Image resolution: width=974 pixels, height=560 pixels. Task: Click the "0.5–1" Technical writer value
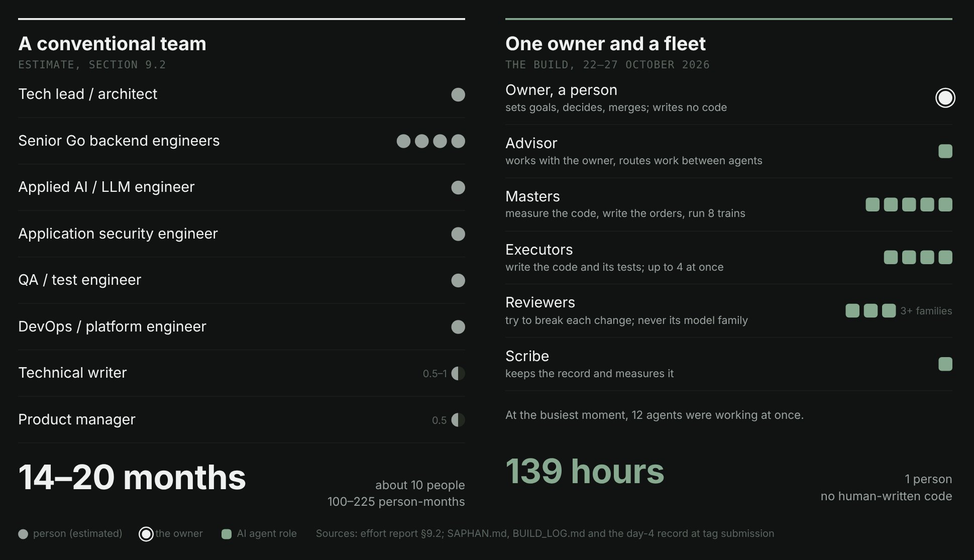[435, 374]
